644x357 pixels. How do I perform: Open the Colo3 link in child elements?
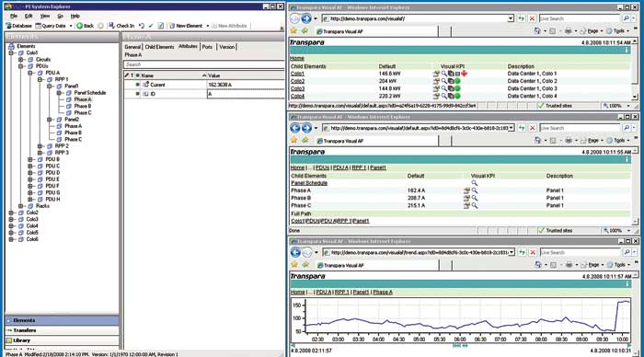(x=297, y=88)
